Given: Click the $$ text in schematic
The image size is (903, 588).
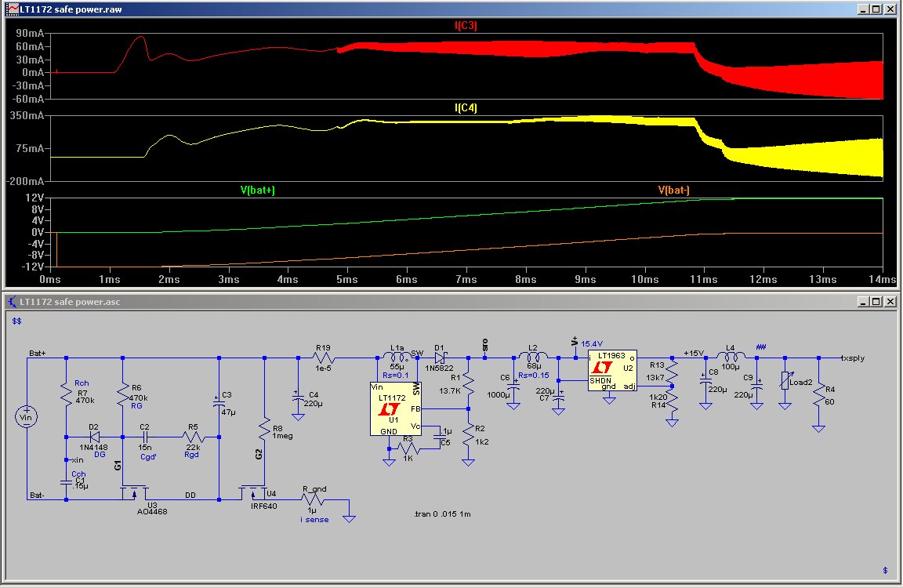Looking at the screenshot, I should coord(16,321).
